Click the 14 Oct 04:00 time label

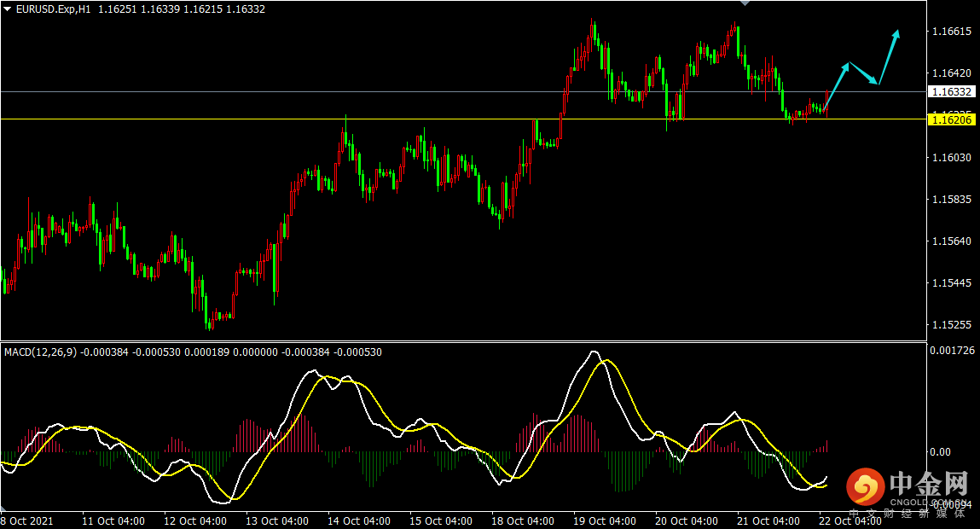coord(359,520)
